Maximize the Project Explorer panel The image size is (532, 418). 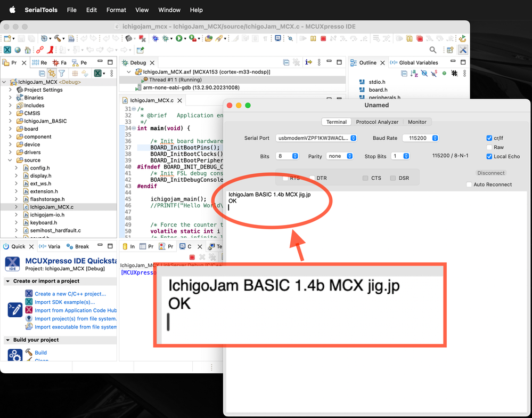click(x=110, y=62)
